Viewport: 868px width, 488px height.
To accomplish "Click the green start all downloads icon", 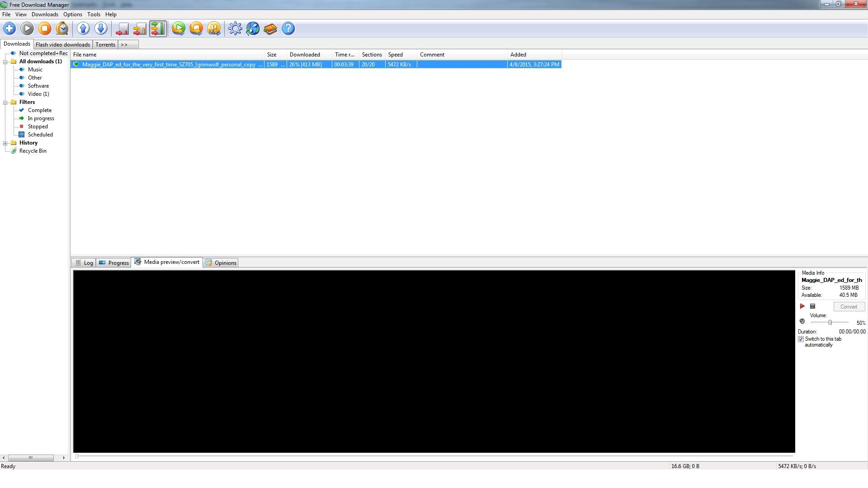I will coord(179,29).
